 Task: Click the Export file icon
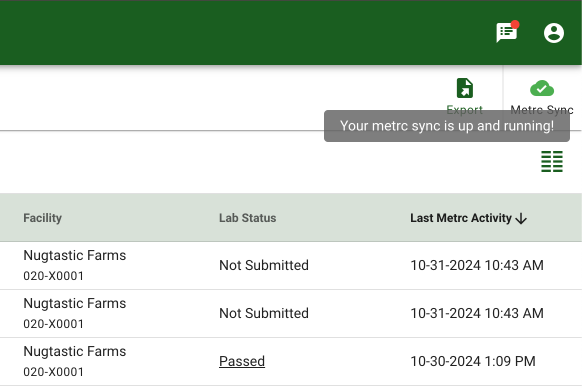(465, 88)
